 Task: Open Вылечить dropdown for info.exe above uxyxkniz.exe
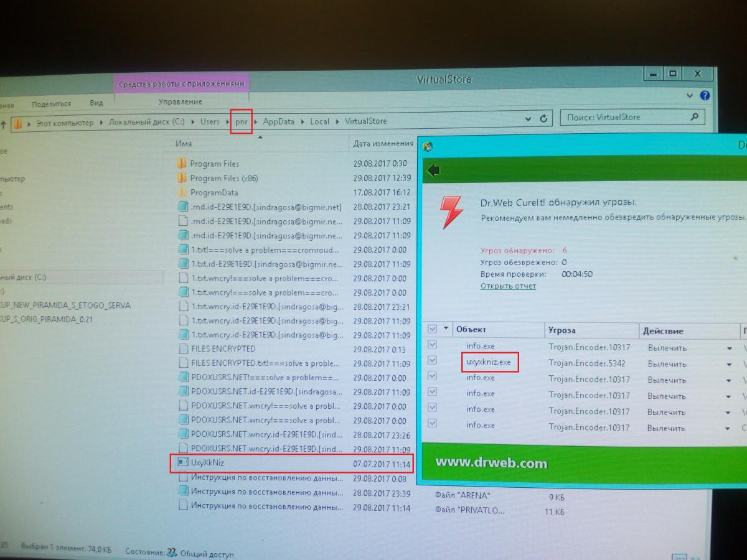tap(729, 348)
